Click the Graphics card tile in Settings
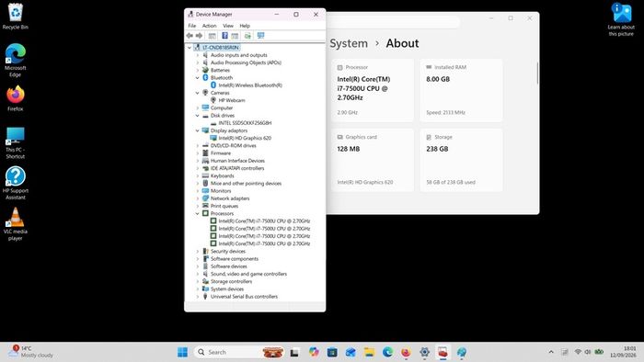The width and height of the screenshot is (644, 362). pyautogui.click(x=373, y=160)
